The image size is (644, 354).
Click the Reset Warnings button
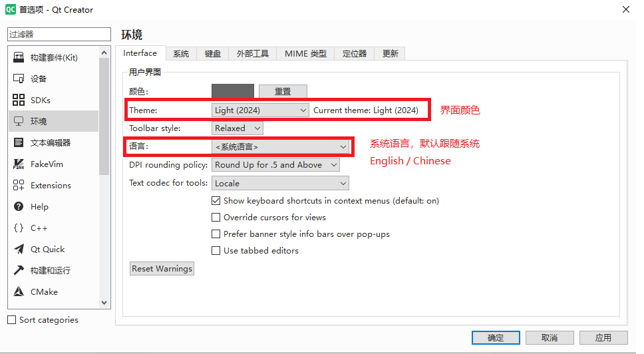tap(162, 269)
